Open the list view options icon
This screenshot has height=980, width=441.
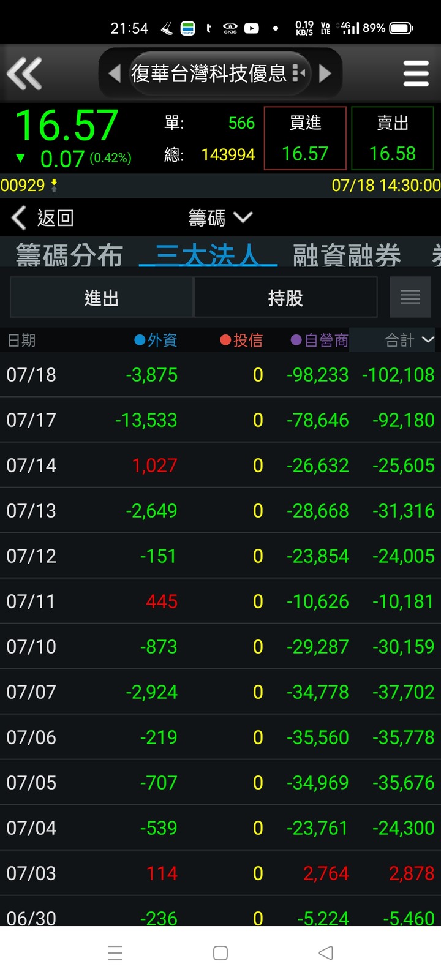pos(410,298)
